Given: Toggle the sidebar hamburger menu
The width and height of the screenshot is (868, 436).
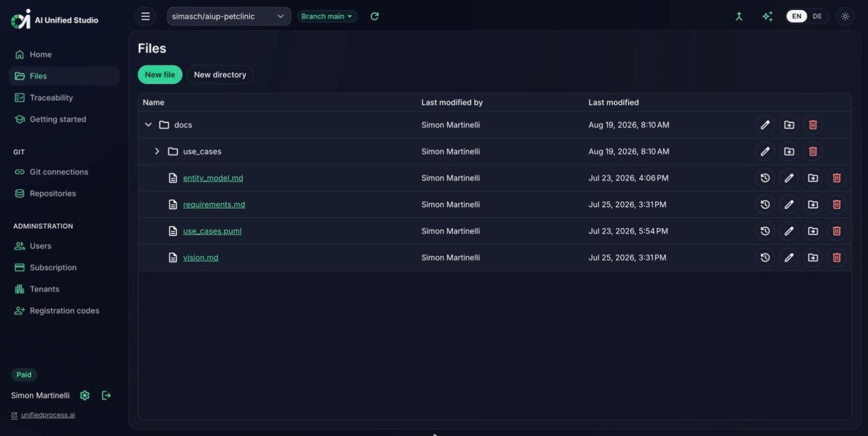Looking at the screenshot, I should point(145,17).
